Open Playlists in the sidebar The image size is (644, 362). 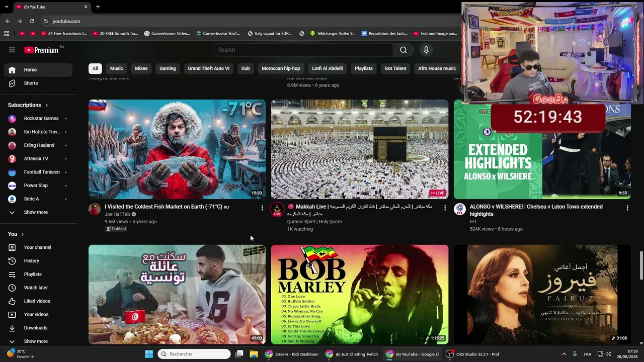(38, 274)
